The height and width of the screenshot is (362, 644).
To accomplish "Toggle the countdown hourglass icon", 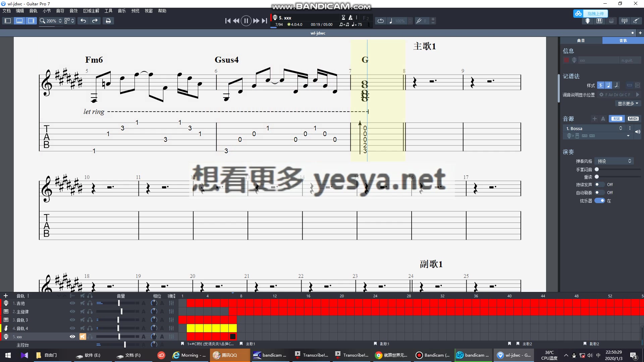I will (343, 17).
